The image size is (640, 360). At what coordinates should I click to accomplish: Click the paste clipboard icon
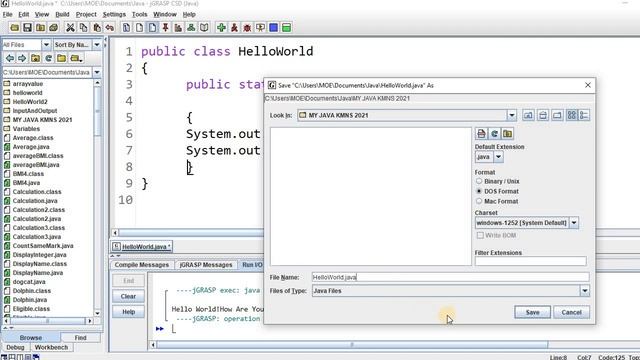tap(97, 28)
